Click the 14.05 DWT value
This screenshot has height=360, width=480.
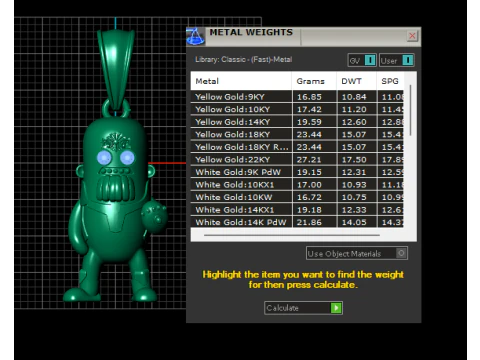click(x=354, y=222)
